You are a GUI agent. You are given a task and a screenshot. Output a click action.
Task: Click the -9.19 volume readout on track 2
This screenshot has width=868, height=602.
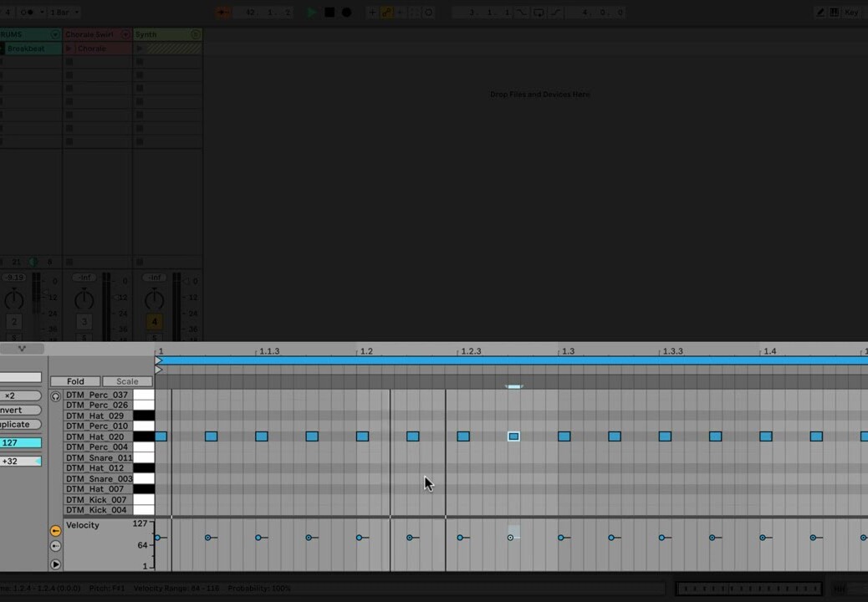tap(14, 278)
